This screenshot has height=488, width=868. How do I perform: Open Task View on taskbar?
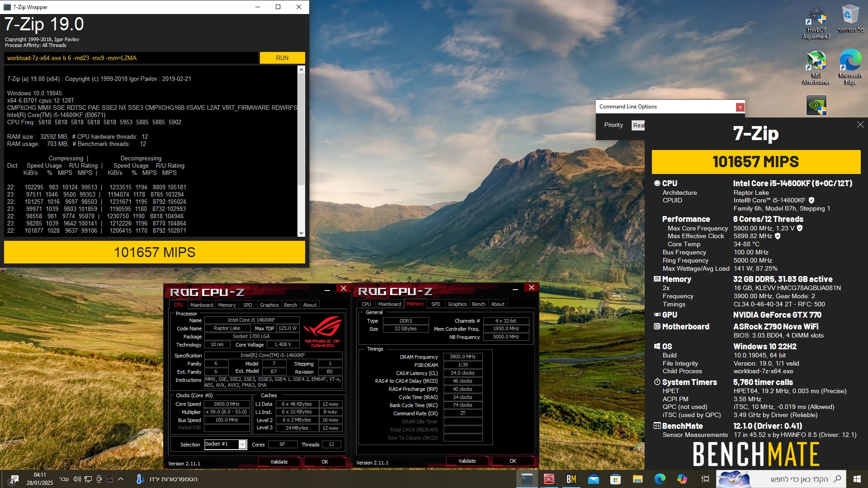point(705,479)
